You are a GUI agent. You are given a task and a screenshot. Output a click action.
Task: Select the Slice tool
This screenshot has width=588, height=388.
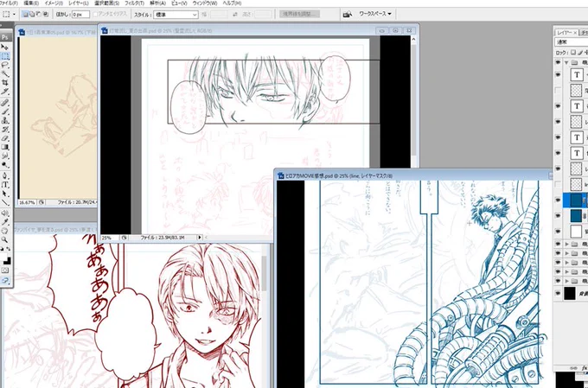click(5, 91)
